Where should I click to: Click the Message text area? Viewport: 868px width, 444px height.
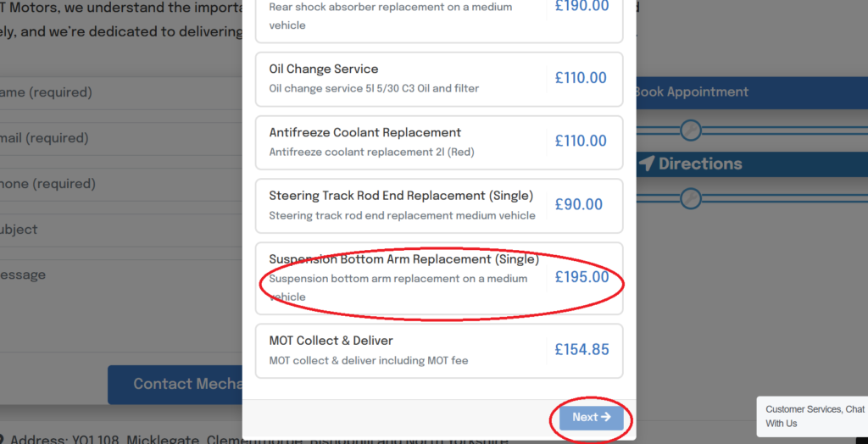click(x=119, y=297)
